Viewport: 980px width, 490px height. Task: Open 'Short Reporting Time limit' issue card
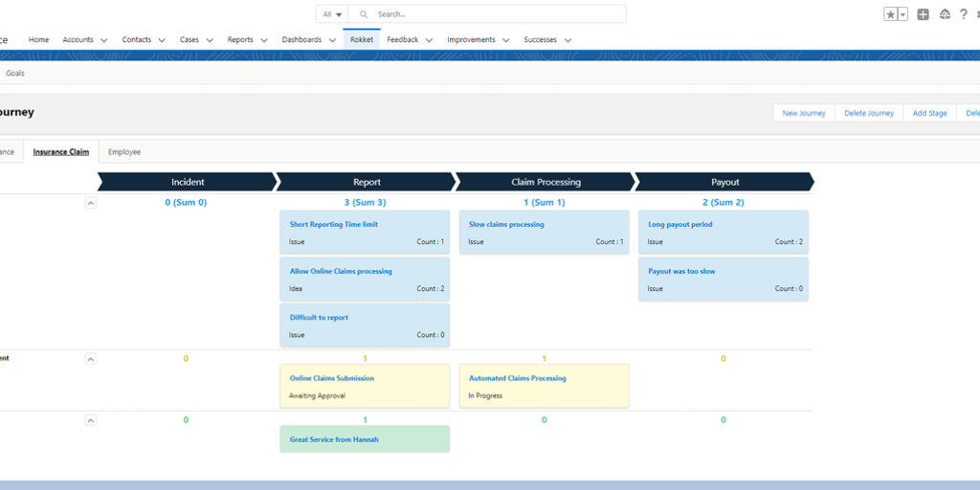pos(334,225)
